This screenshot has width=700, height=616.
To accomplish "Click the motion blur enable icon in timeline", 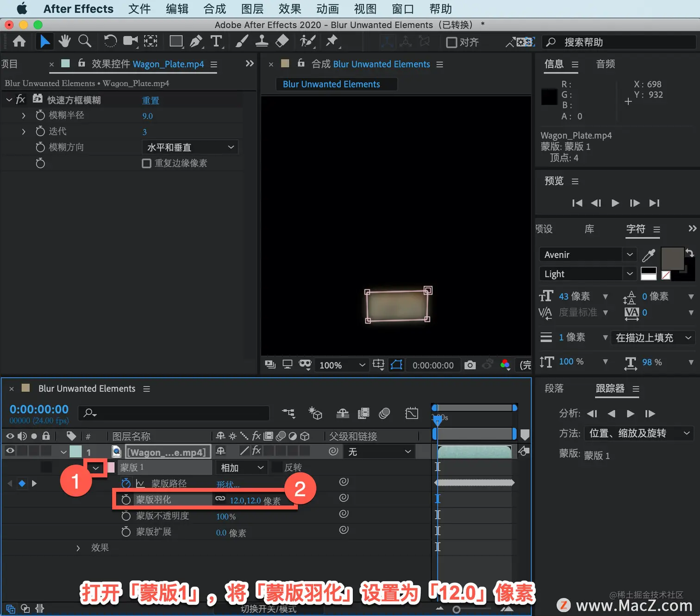I will tap(384, 413).
